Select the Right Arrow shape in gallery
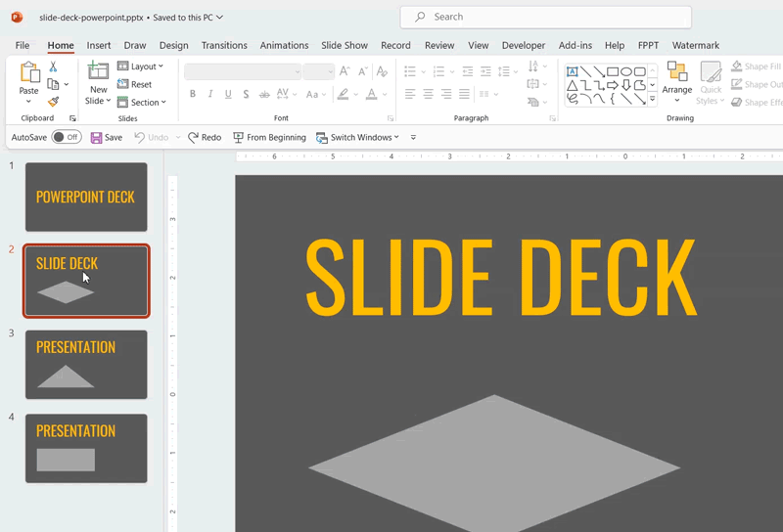 pyautogui.click(x=613, y=85)
